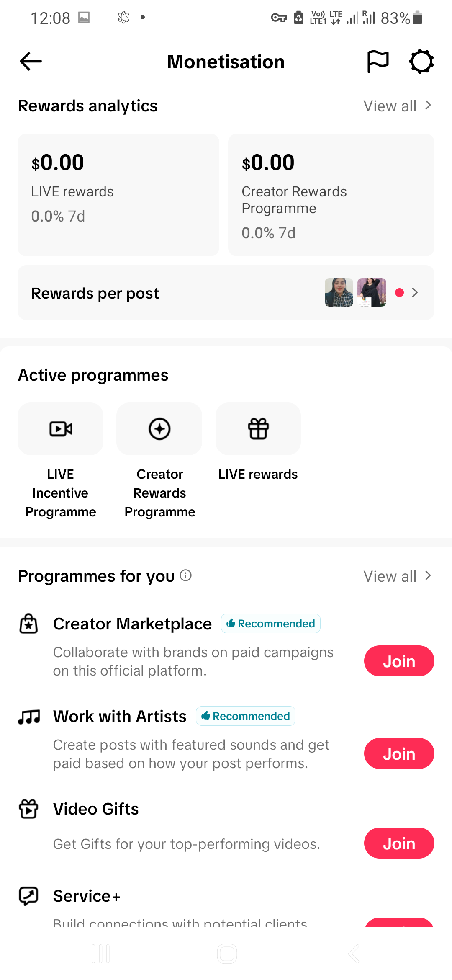Select the Video Gifts icon

(x=29, y=809)
